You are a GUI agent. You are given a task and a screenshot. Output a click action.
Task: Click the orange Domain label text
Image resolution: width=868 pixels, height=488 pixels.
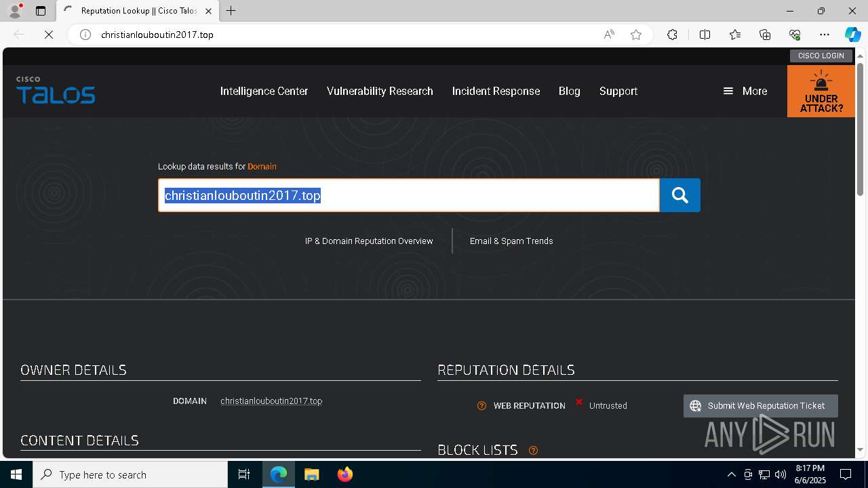(x=262, y=166)
